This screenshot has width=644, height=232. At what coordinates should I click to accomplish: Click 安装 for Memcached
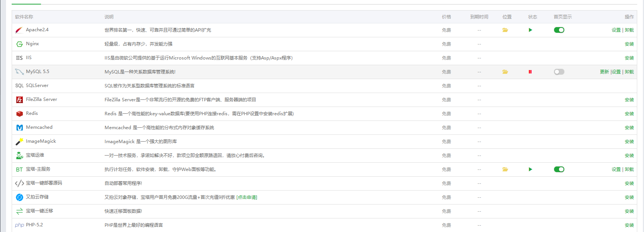629,128
